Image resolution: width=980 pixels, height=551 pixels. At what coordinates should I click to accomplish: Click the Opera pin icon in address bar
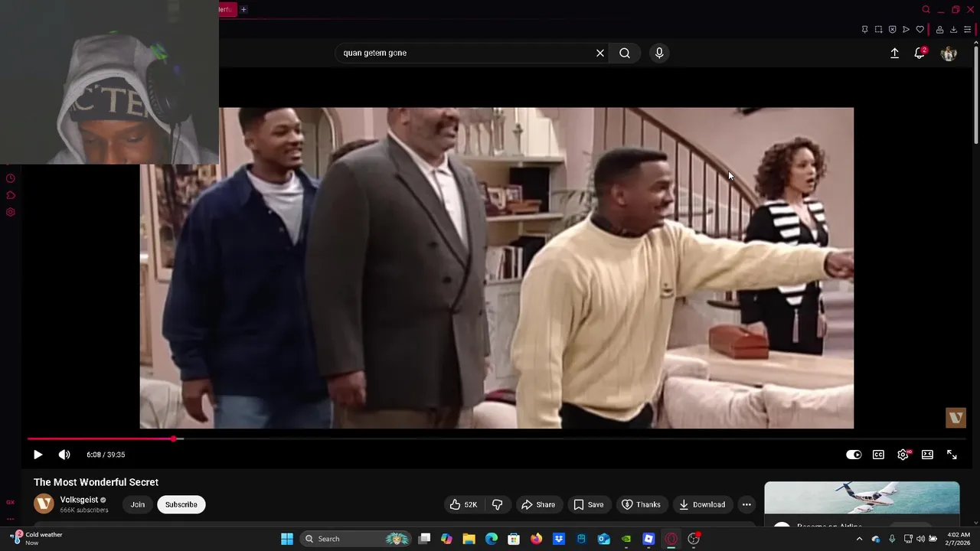(x=864, y=30)
